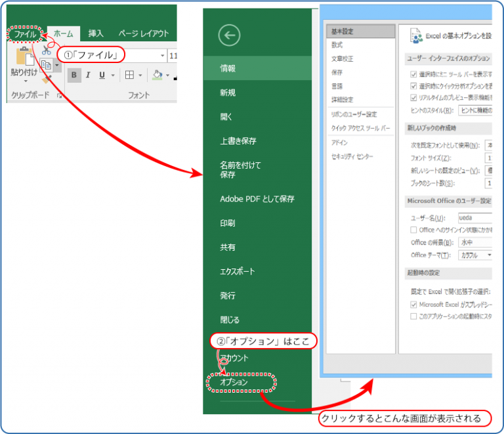This screenshot has height=434, width=504.
Task: Open the borders dropdown arrow
Action: pos(140,76)
